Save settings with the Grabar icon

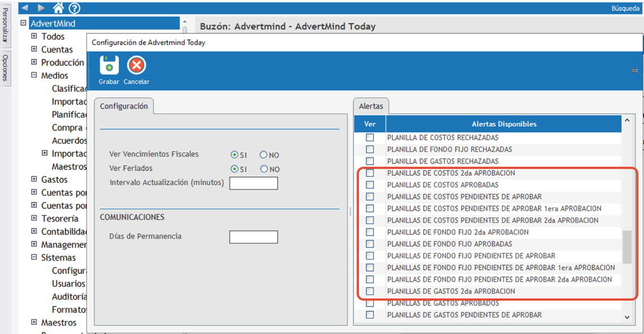pyautogui.click(x=109, y=65)
